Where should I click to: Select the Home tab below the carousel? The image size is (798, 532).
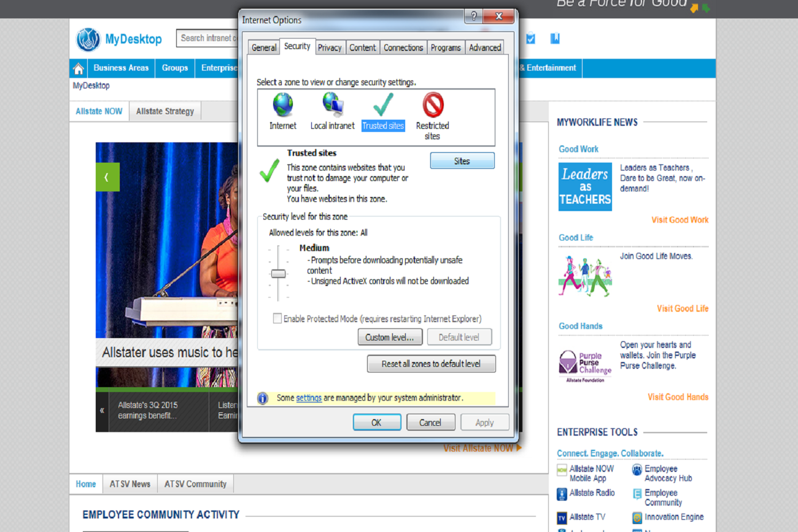click(86, 484)
